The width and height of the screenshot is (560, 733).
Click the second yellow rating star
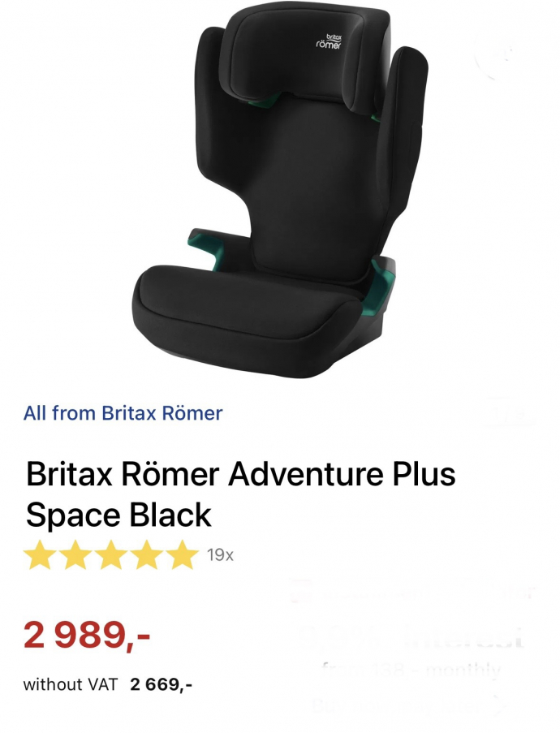[x=75, y=555]
